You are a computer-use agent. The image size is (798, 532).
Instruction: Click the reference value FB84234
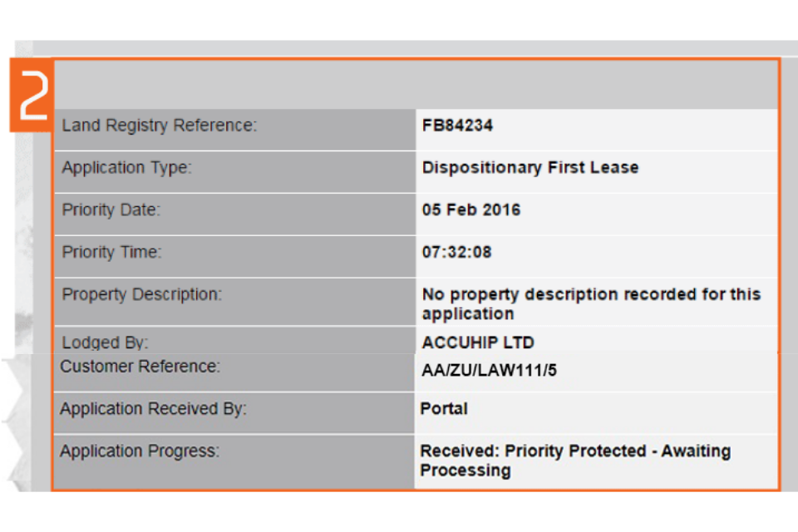457,126
